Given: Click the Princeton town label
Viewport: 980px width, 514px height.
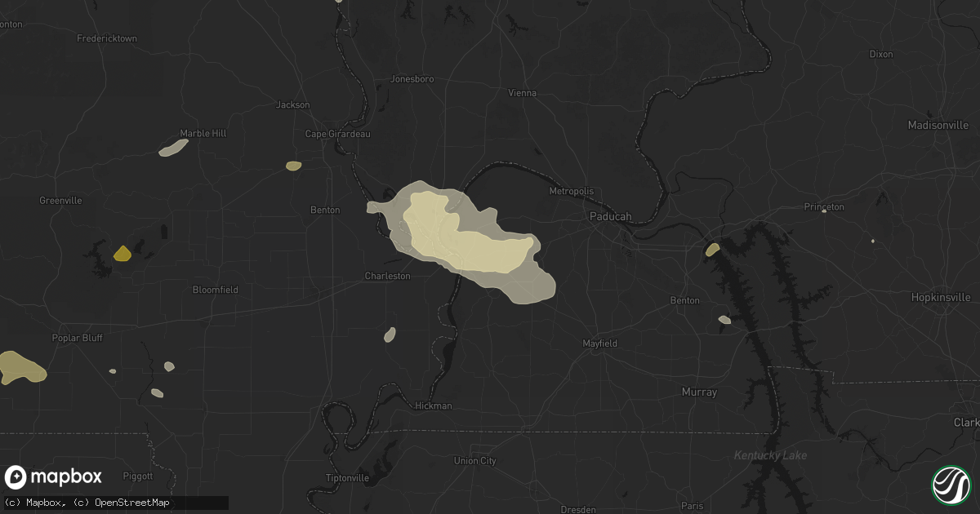Looking at the screenshot, I should point(823,206).
